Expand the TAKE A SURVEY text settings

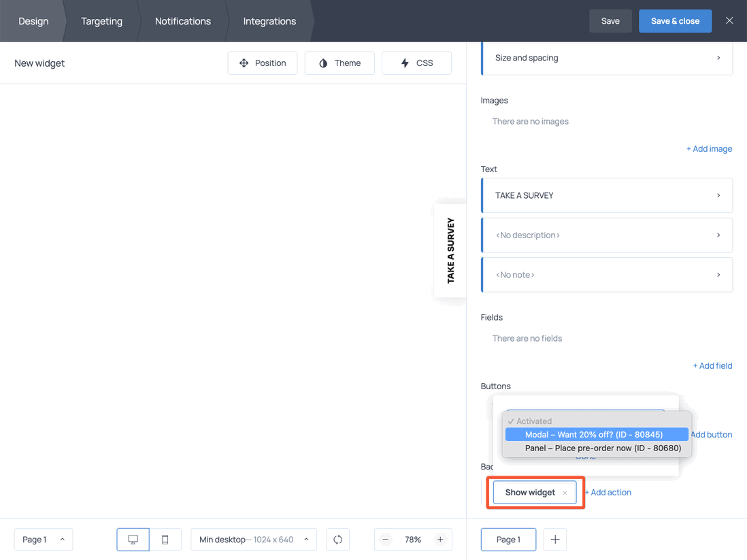point(606,195)
